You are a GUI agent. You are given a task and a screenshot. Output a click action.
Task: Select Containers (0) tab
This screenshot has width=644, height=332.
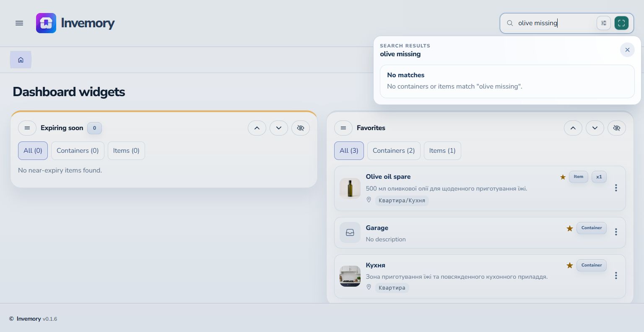click(x=78, y=151)
